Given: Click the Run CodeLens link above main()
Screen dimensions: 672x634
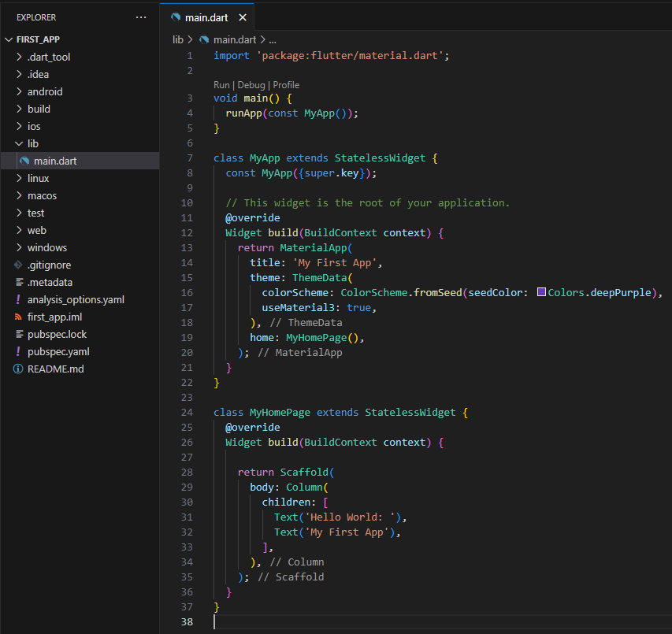Looking at the screenshot, I should 221,85.
